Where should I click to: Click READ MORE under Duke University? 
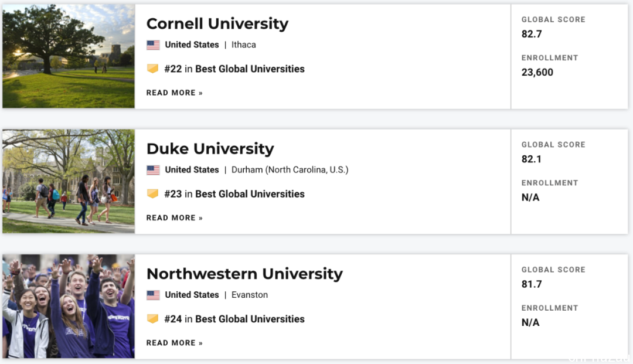click(175, 218)
